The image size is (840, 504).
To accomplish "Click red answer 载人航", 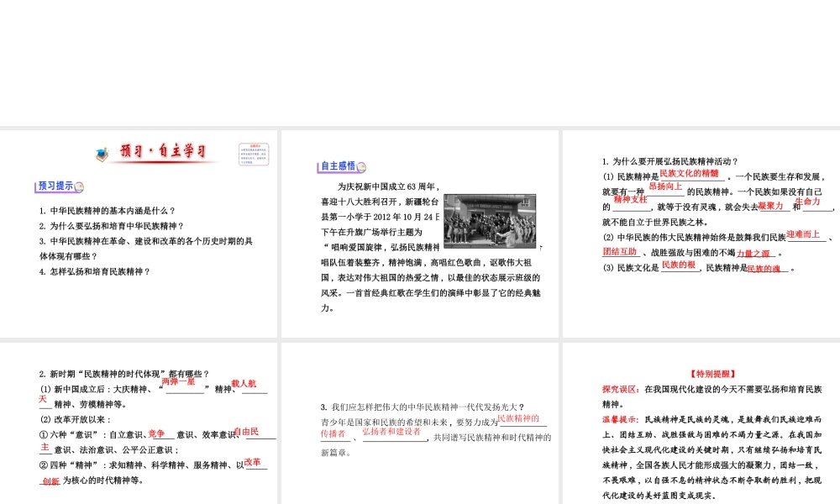I will [x=244, y=384].
